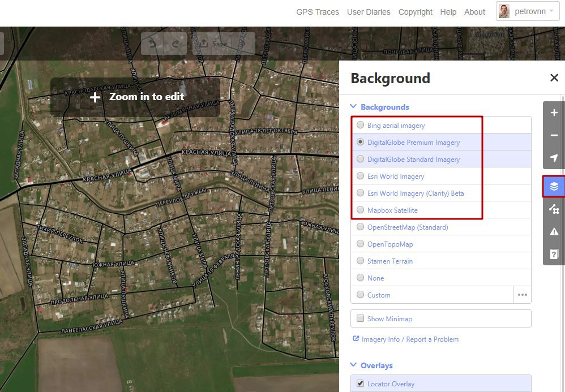Click the 'Продольная улица' street label
This screenshot has width=565, height=392.
79,299
